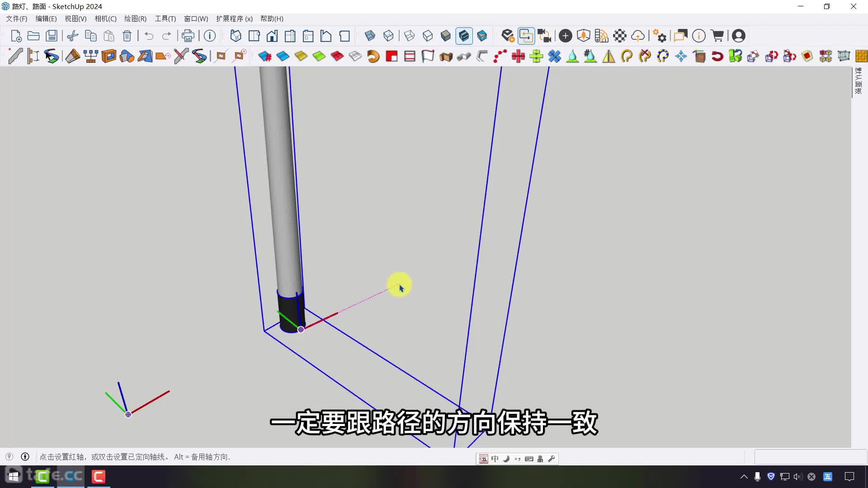
Task: Switch to Back view
Action: coord(308,36)
